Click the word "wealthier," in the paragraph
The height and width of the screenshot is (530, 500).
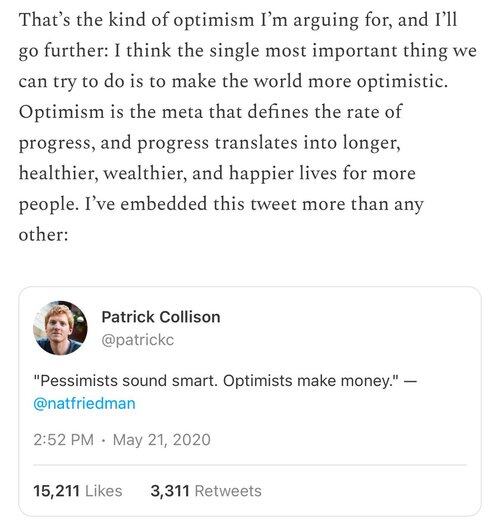(145, 173)
